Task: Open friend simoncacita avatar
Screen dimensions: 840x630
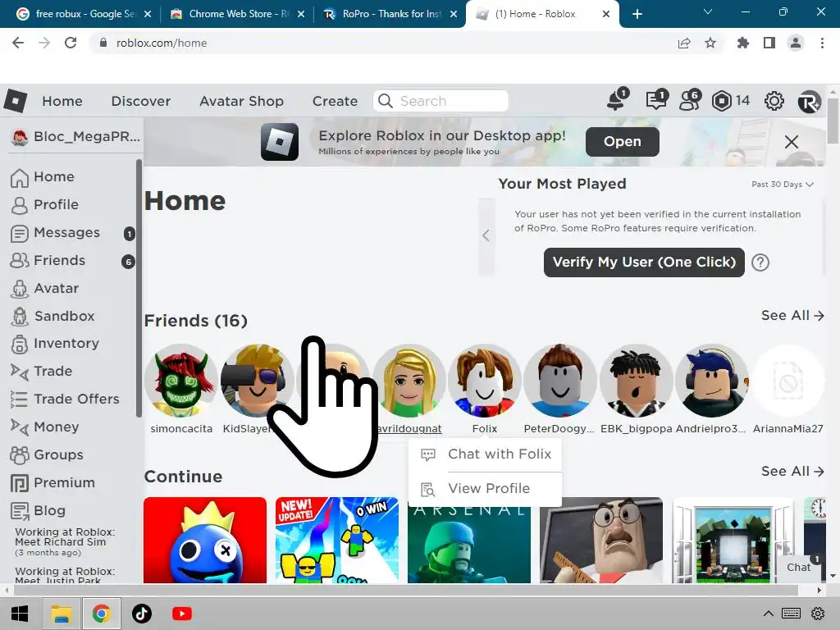Action: [x=181, y=381]
